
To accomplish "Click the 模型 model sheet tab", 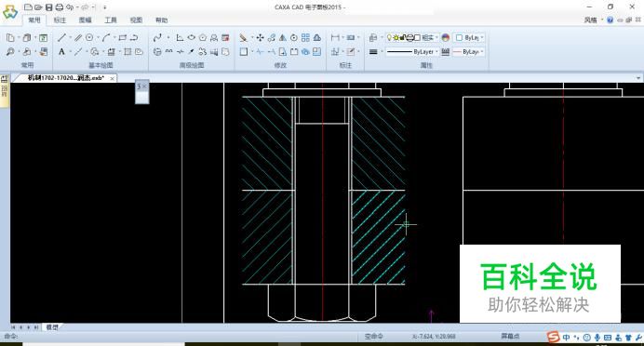I will 52,327.
